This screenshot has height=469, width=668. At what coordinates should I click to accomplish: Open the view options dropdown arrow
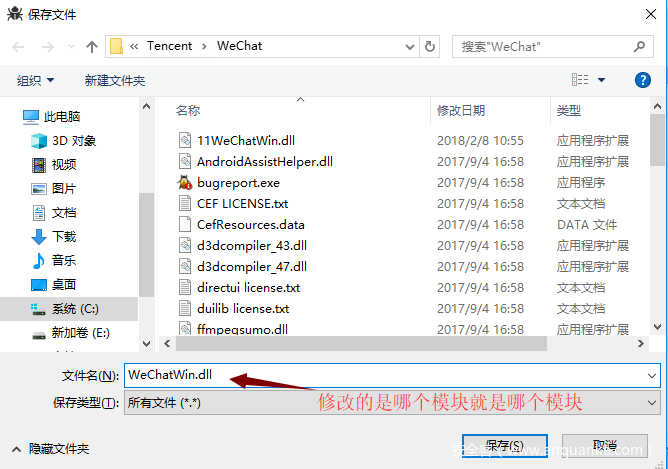pyautogui.click(x=602, y=80)
